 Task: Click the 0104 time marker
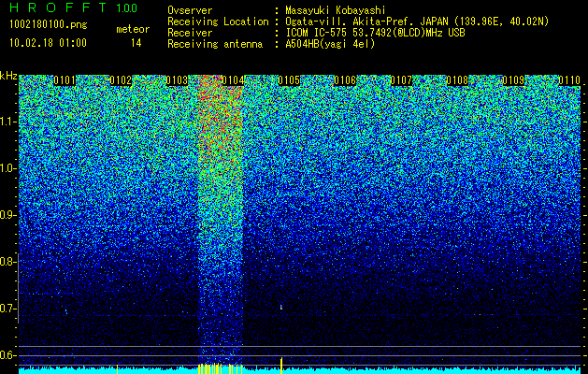tap(233, 80)
